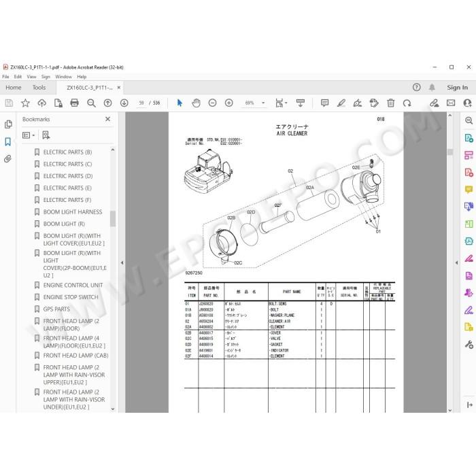Upload file to cloud icon
The image size is (476, 476).
(41, 103)
